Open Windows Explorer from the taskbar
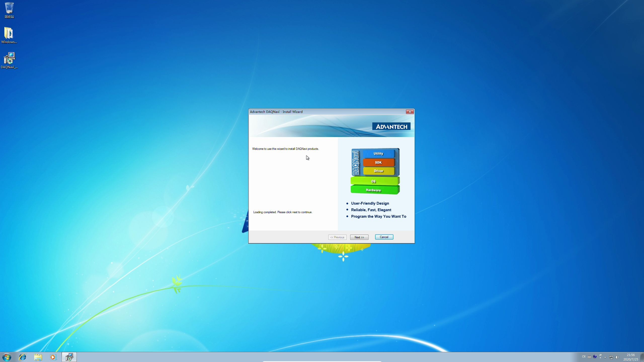This screenshot has height=362, width=644. (38, 357)
